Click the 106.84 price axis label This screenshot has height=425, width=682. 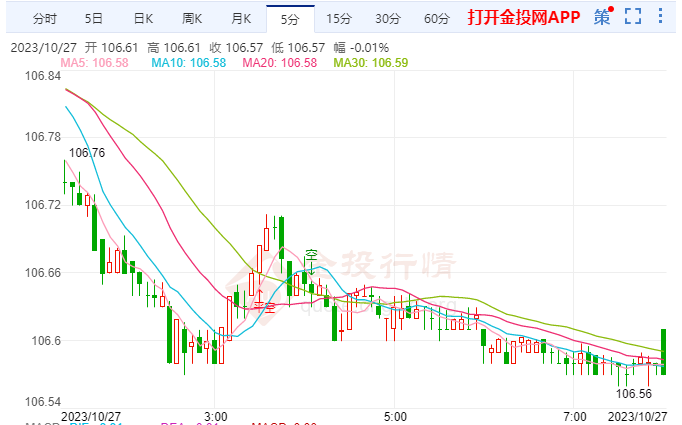pyautogui.click(x=43, y=76)
